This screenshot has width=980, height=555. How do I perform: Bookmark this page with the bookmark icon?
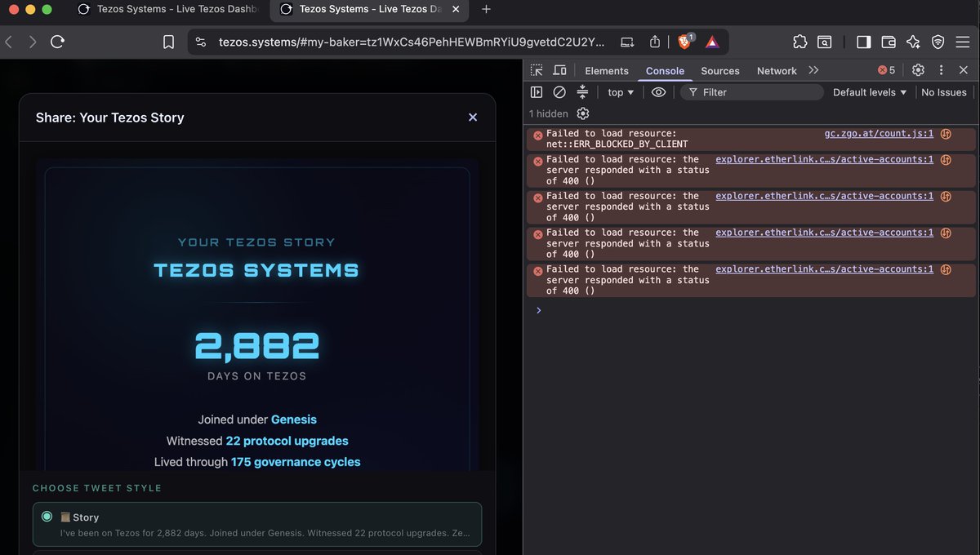(x=168, y=42)
